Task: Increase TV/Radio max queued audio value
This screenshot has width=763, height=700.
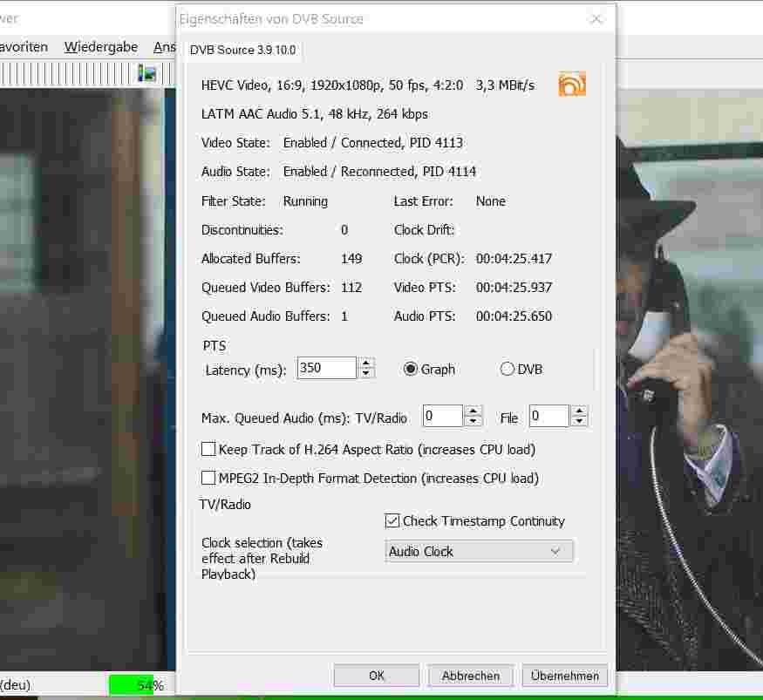Action: (473, 411)
